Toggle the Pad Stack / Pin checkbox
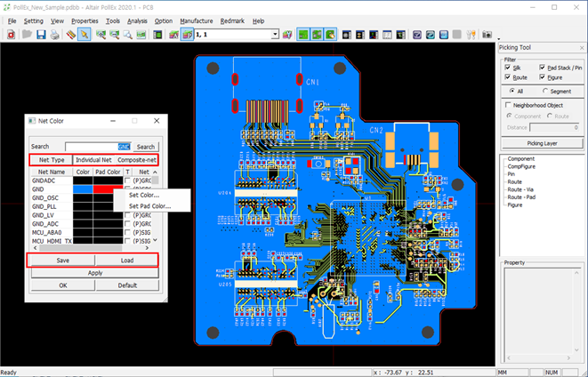This screenshot has height=377, width=588. [x=542, y=68]
